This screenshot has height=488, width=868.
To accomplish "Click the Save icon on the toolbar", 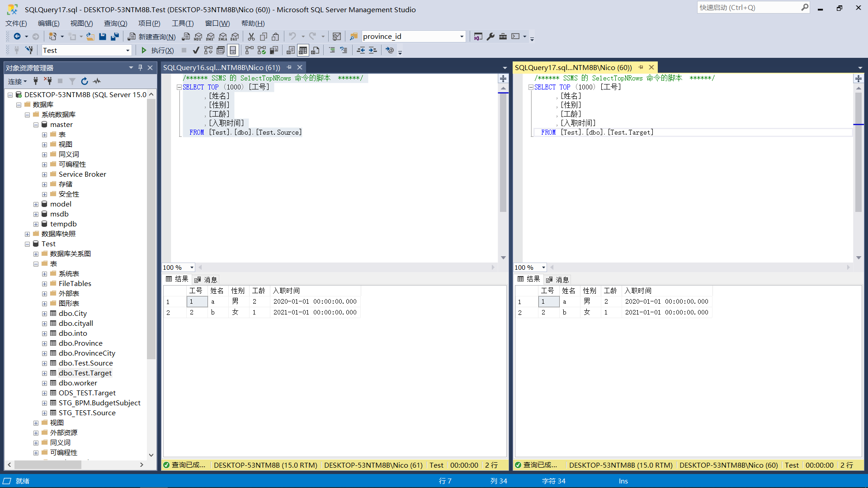I will coord(103,37).
